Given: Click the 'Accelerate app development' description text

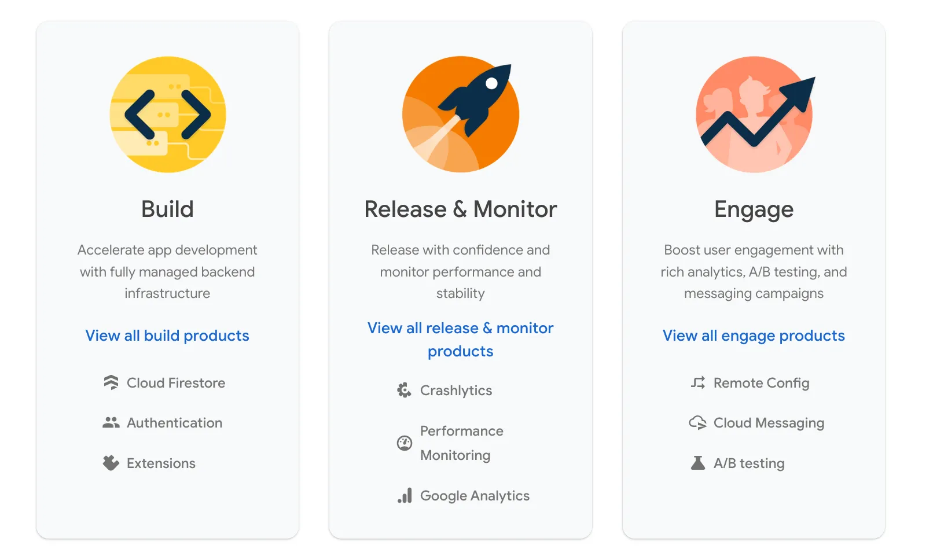Looking at the screenshot, I should 167,271.
